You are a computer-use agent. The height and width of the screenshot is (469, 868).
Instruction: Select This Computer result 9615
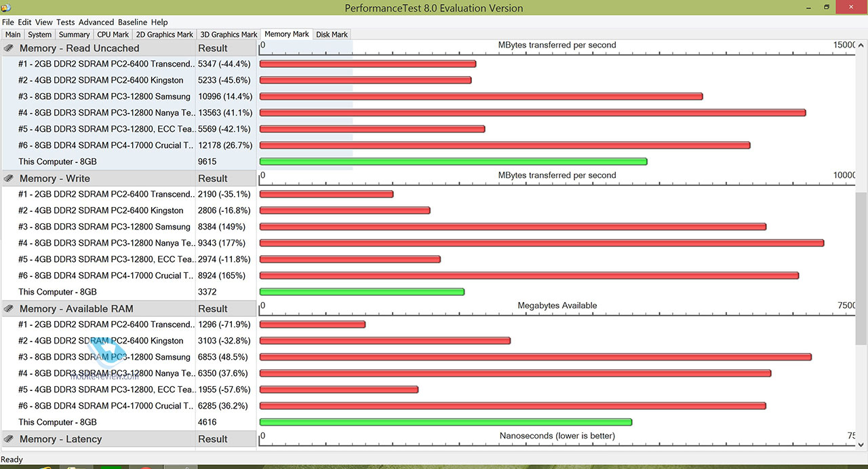(208, 162)
